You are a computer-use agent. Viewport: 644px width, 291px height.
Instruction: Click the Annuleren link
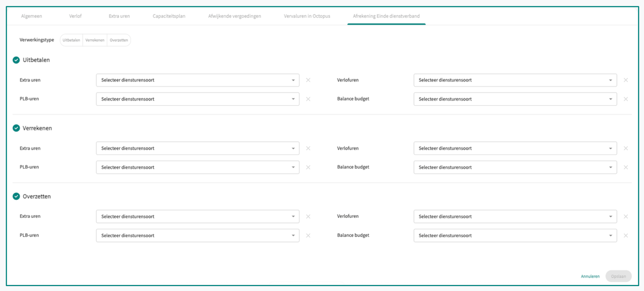(x=590, y=276)
